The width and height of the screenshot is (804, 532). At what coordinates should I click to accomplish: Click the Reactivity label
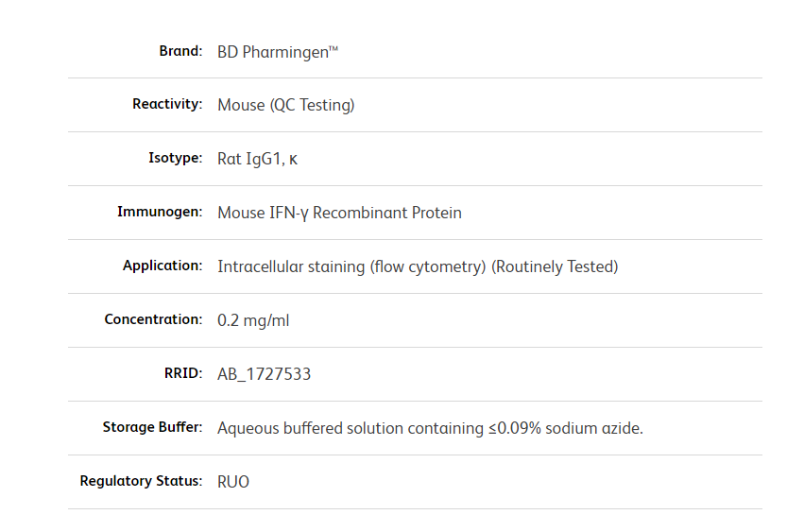point(167,104)
